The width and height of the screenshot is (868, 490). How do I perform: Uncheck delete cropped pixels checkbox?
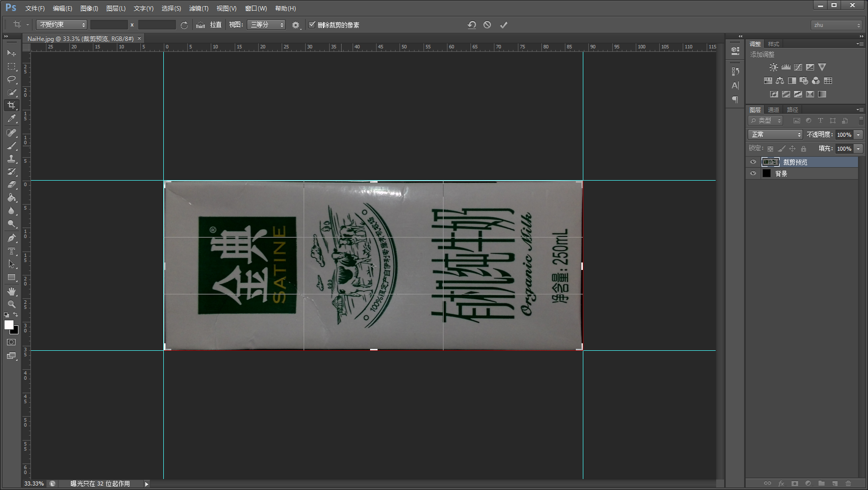point(312,24)
